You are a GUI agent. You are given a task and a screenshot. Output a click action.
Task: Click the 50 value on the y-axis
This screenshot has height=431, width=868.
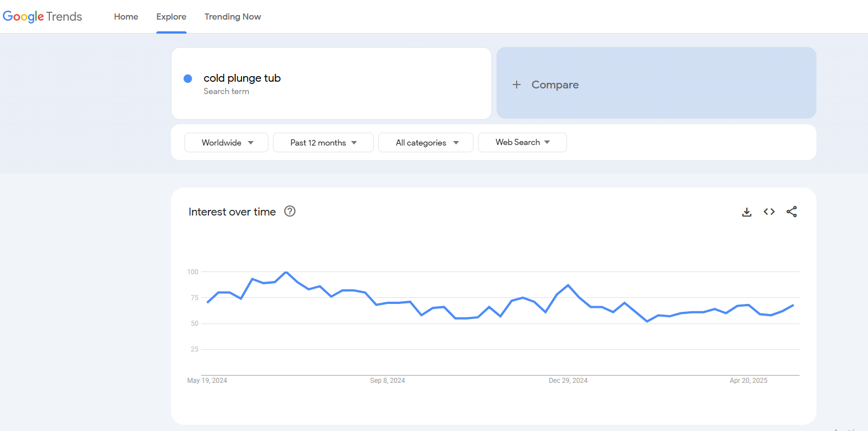point(194,324)
